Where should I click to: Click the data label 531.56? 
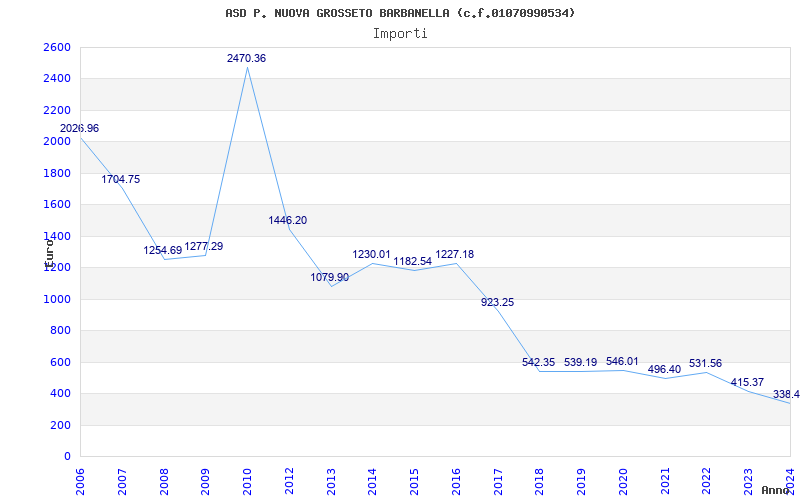[x=706, y=363]
